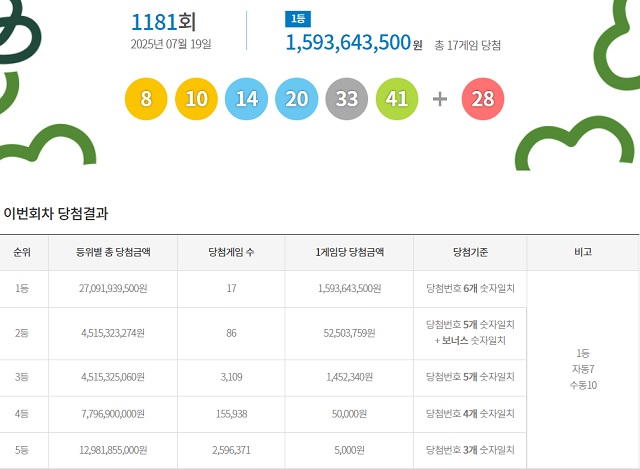Image resolution: width=640 pixels, height=469 pixels.
Task: Select the 순위 column header
Action: 22,252
